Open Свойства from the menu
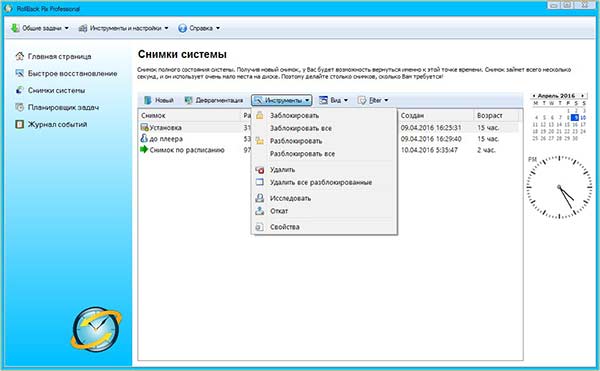Image resolution: width=600 pixels, height=371 pixels. [324, 227]
